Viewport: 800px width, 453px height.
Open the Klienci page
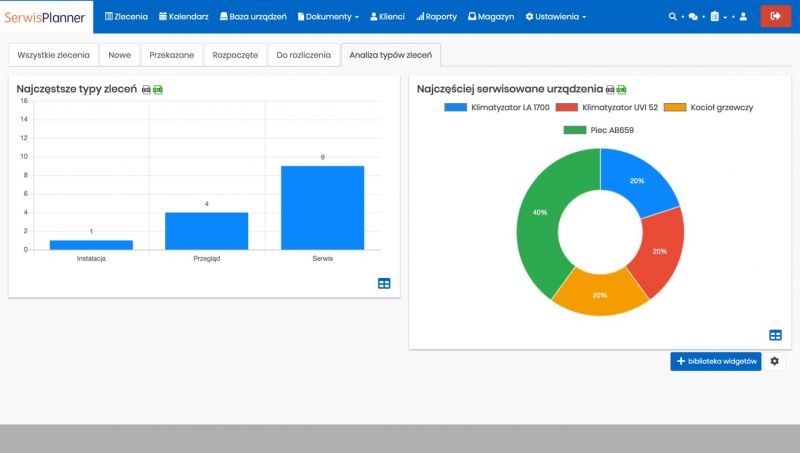[387, 16]
